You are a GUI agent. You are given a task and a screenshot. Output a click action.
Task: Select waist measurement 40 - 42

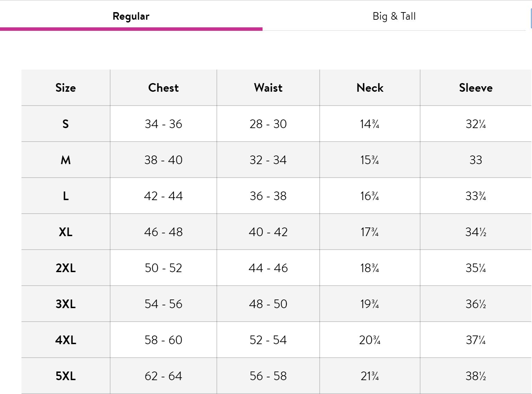[x=268, y=232]
